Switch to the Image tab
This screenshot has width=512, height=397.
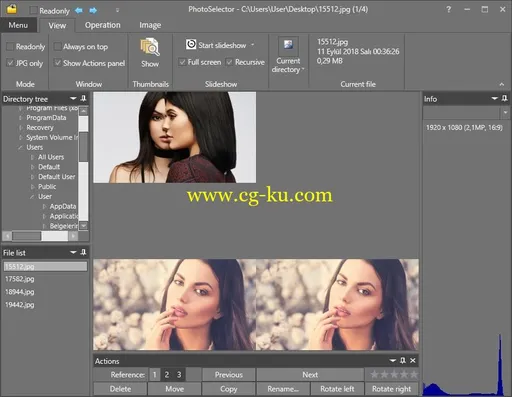click(150, 25)
